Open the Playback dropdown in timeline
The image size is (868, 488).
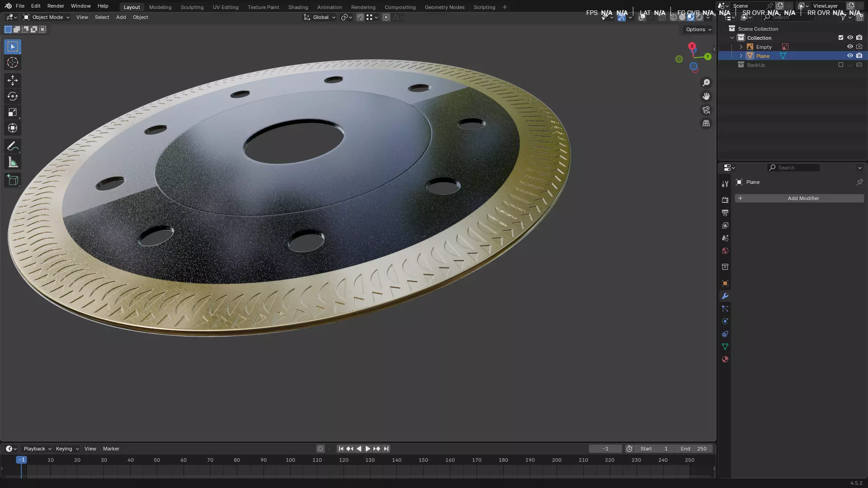tap(38, 449)
